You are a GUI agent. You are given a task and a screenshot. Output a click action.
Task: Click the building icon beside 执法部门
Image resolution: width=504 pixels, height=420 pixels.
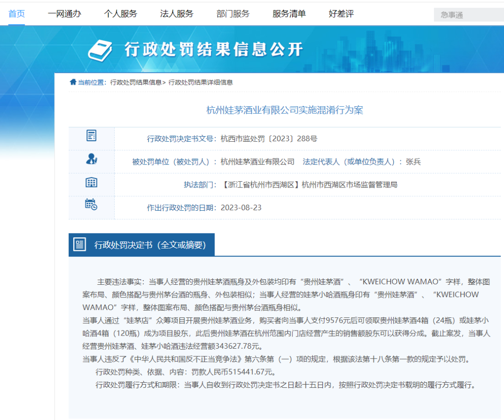point(91,182)
